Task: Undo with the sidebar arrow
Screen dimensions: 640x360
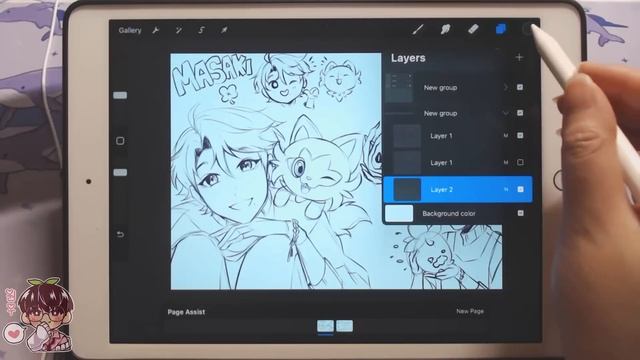Action: [120, 234]
